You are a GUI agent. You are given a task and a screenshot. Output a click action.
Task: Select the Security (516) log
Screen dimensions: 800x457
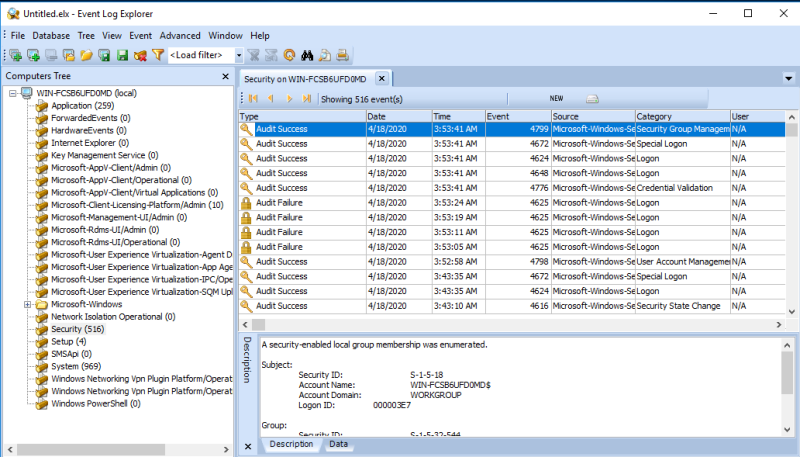[x=78, y=329]
